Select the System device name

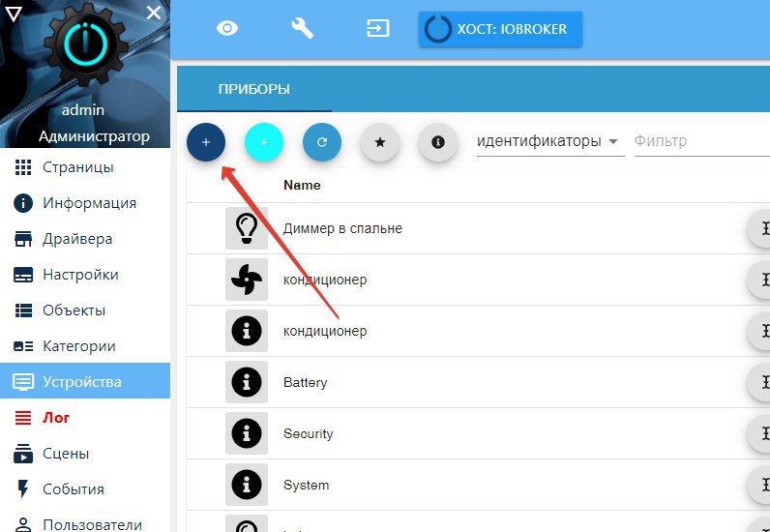[306, 485]
